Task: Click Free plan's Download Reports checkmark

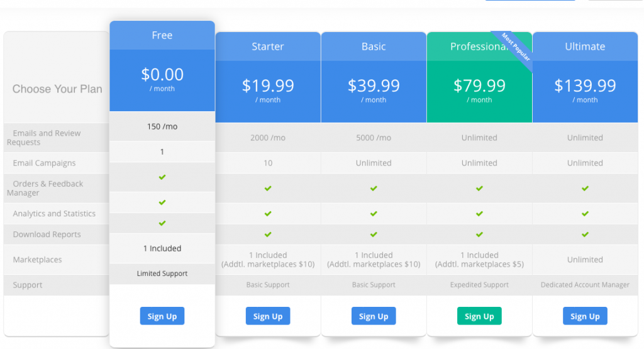Action: pos(162,223)
